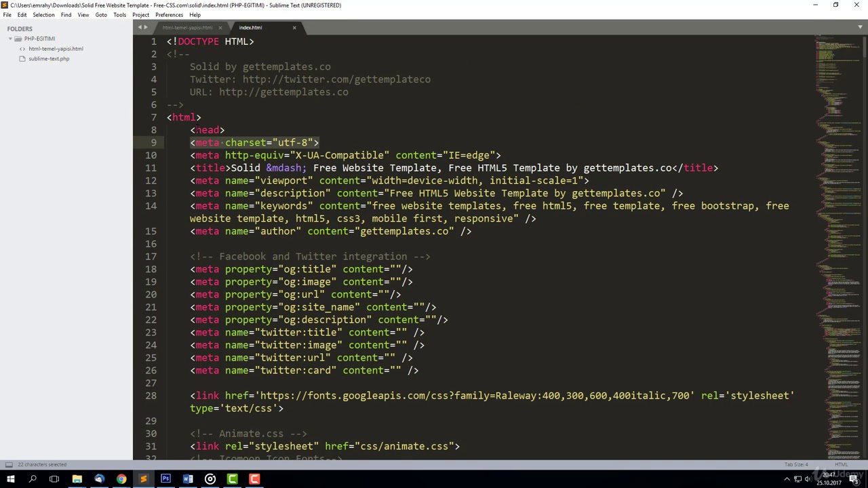The image size is (868, 488).
Task: Open the View menu
Action: 83,15
